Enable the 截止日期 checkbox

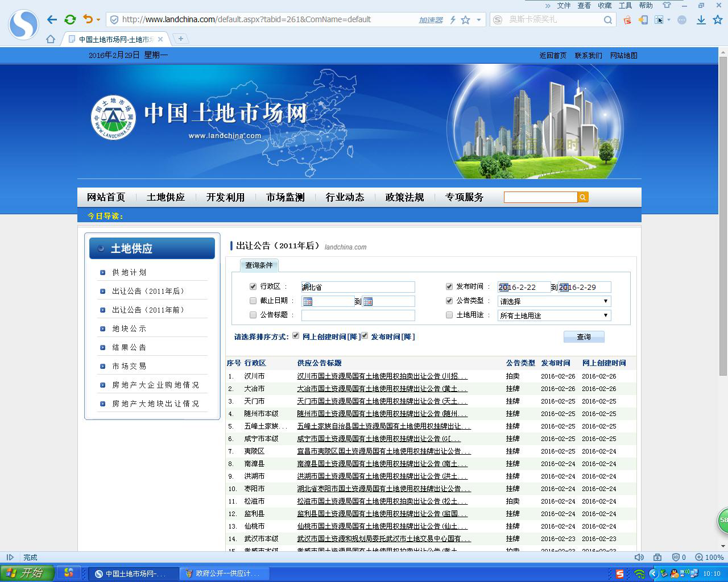point(253,301)
